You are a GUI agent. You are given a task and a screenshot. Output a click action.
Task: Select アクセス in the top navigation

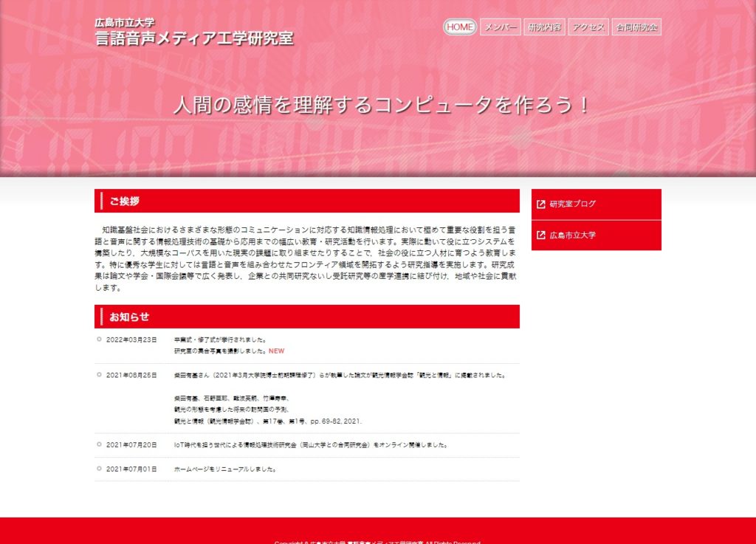click(588, 27)
